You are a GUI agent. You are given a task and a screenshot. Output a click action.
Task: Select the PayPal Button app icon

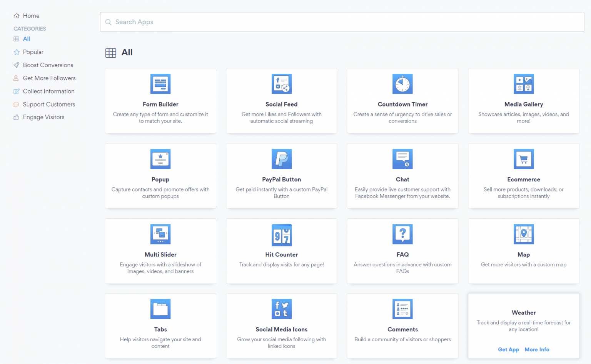tap(281, 159)
